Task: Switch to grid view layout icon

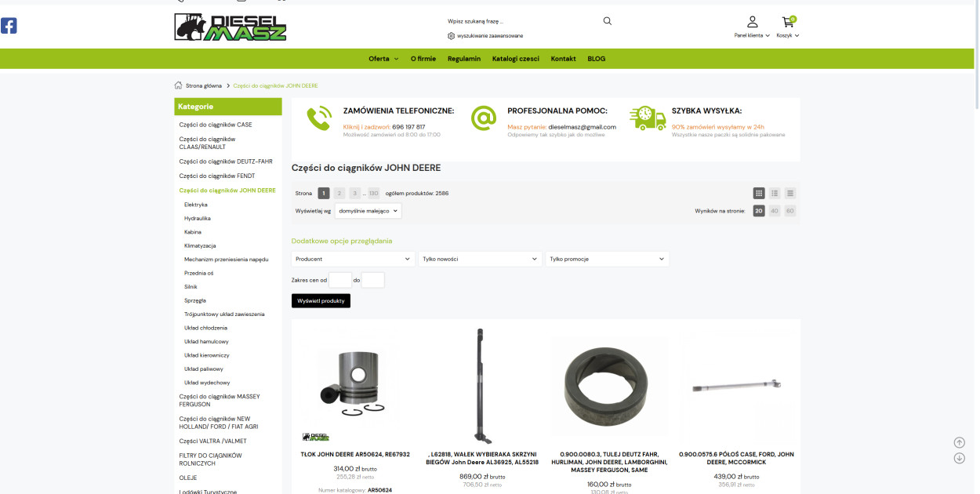Action: pos(758,193)
